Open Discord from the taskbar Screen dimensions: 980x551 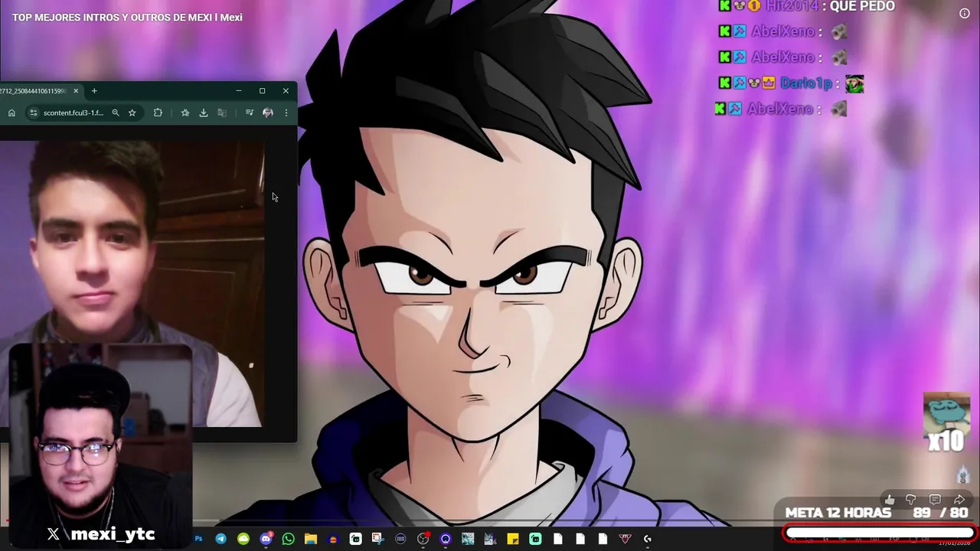[x=266, y=539]
